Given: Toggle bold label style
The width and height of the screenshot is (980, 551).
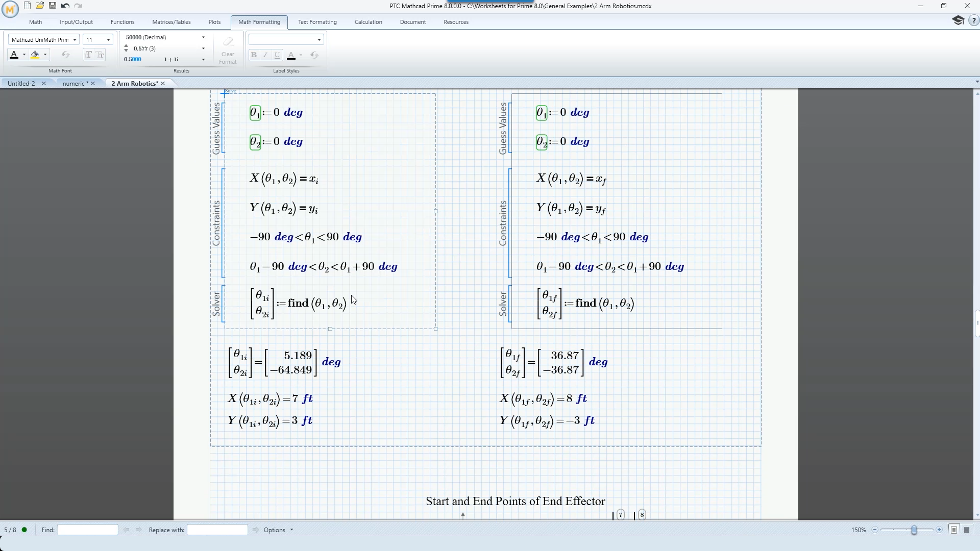Looking at the screenshot, I should (254, 55).
